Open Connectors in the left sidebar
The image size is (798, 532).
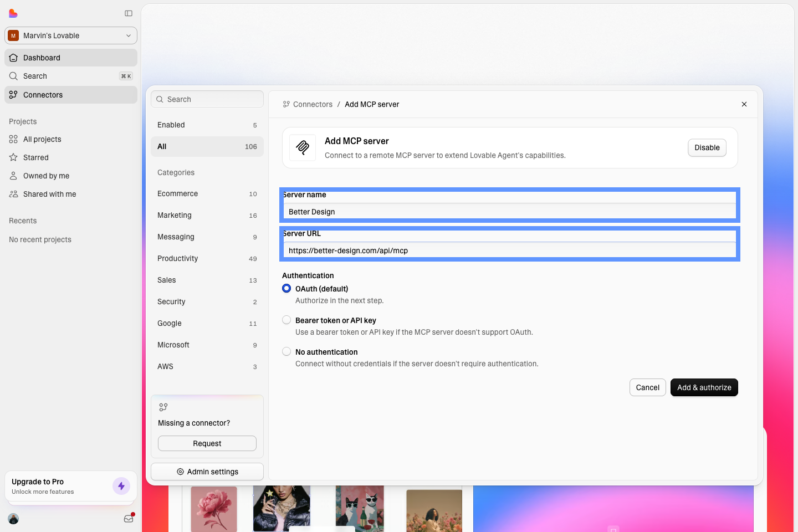click(x=71, y=95)
